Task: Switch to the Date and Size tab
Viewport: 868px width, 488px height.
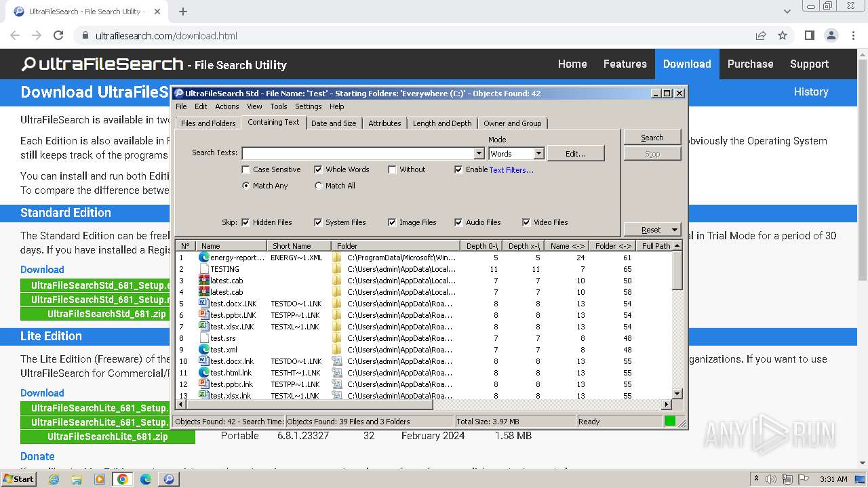Action: [334, 123]
